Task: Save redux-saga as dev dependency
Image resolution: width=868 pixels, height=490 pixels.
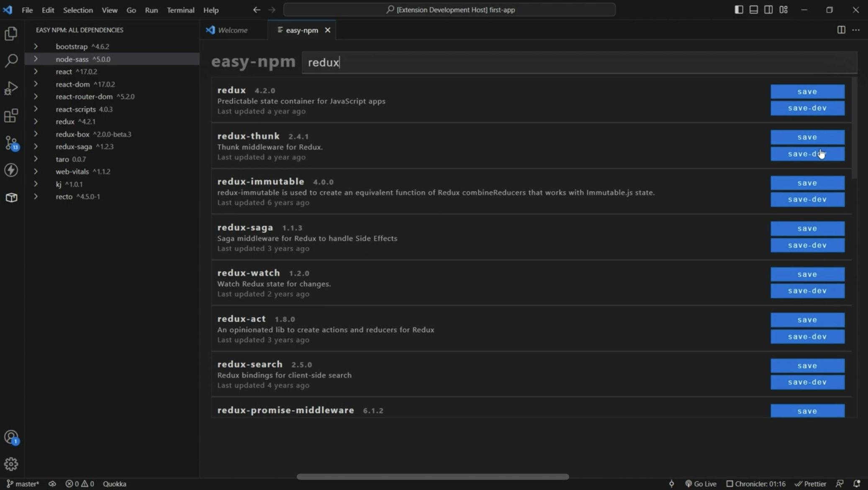Action: 807,245
